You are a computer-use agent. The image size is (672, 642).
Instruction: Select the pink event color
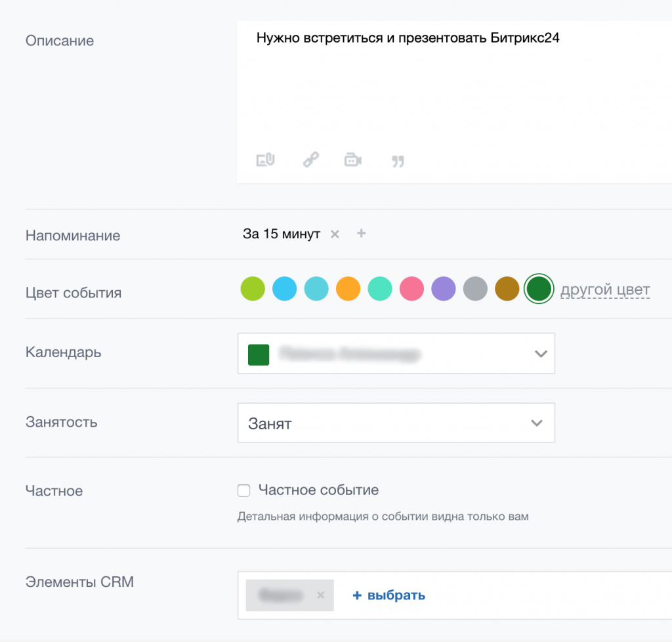tap(411, 289)
